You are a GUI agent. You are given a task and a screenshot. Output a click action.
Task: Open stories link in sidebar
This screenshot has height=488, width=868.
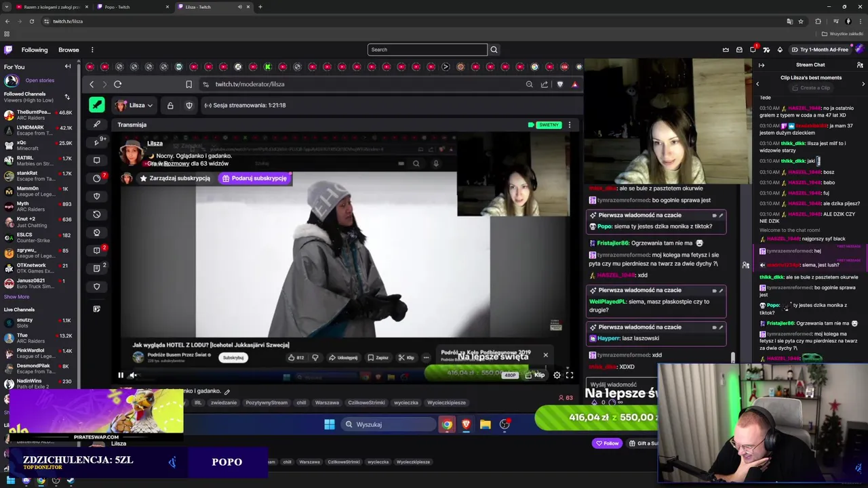40,80
